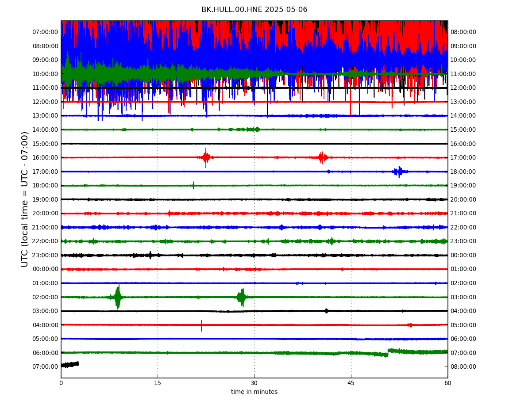The width and height of the screenshot is (509, 420).
Task: Click the local-time axis 17:00:00 label
Action: pos(463,158)
